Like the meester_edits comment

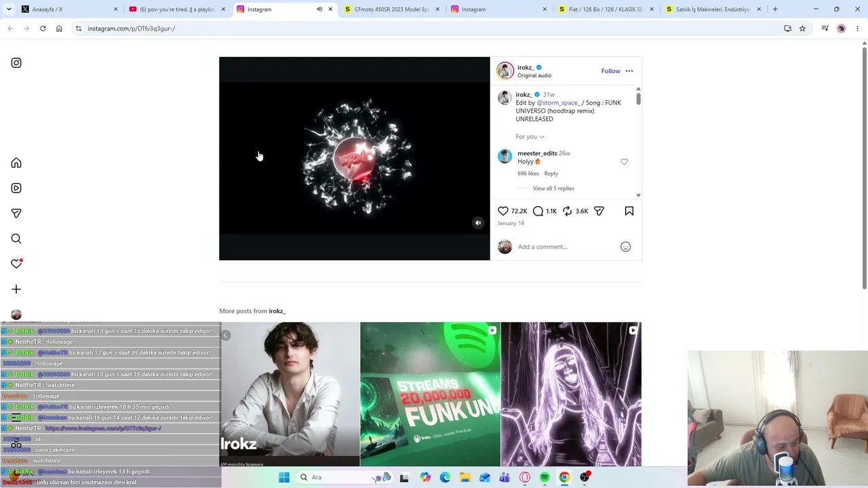pyautogui.click(x=624, y=162)
